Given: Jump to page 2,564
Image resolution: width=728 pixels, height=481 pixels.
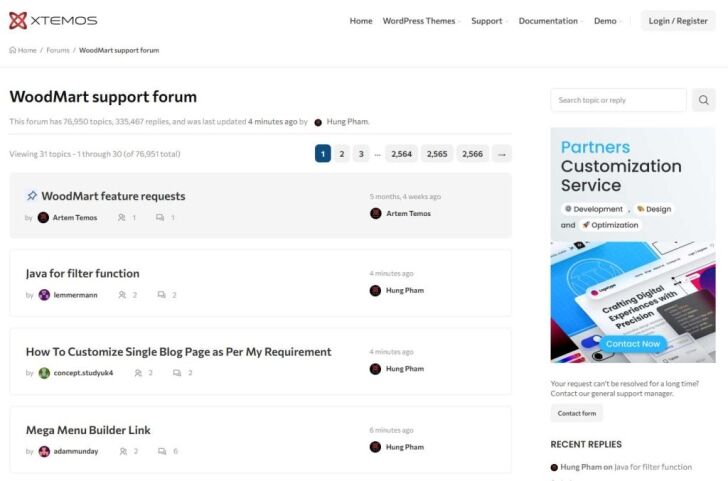Looking at the screenshot, I should pyautogui.click(x=401, y=154).
